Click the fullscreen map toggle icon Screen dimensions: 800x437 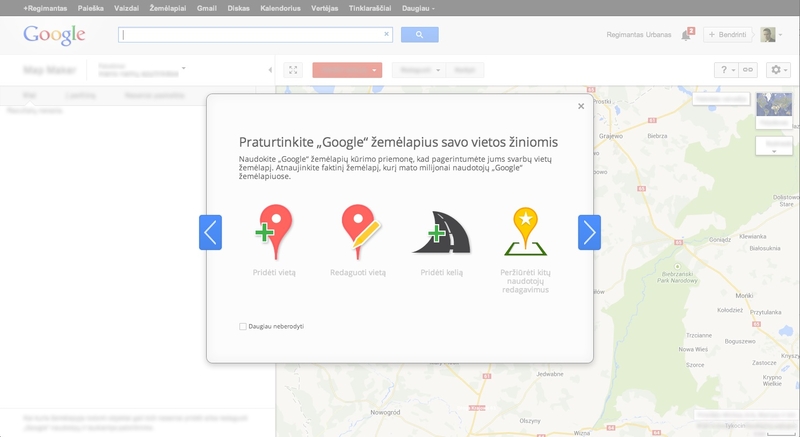pos(293,70)
